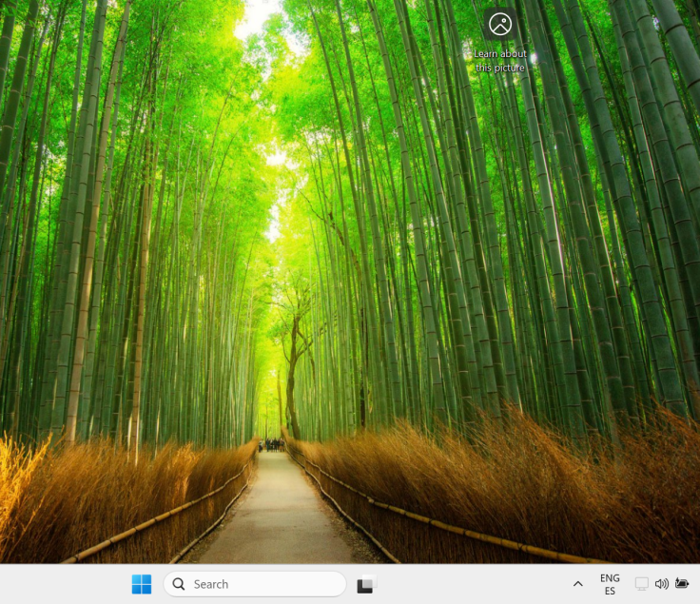Expand the hidden tray icons chevron
This screenshot has height=604, width=700.
[577, 584]
